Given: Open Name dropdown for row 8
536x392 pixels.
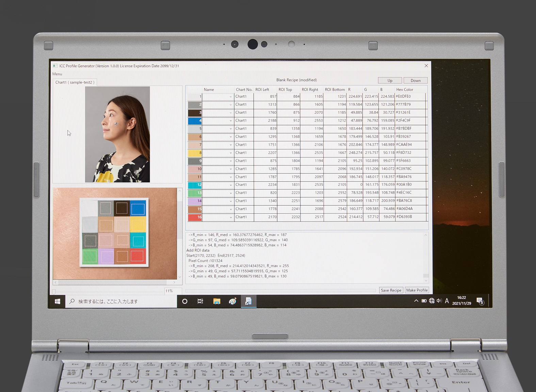Looking at the screenshot, I should [230, 153].
